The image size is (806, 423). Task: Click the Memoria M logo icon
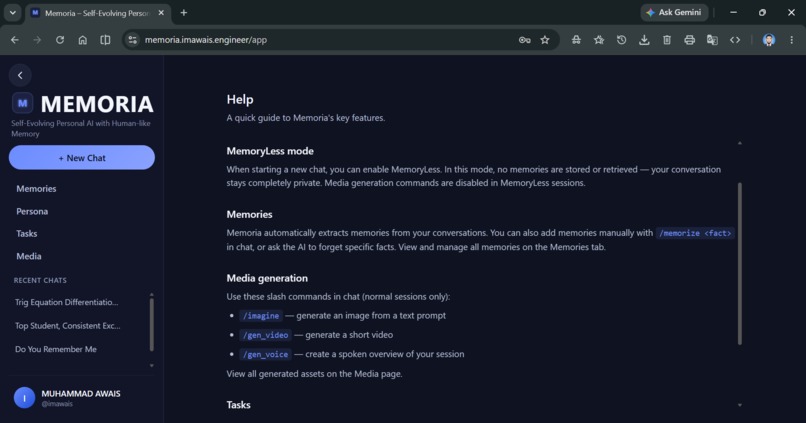(x=23, y=103)
